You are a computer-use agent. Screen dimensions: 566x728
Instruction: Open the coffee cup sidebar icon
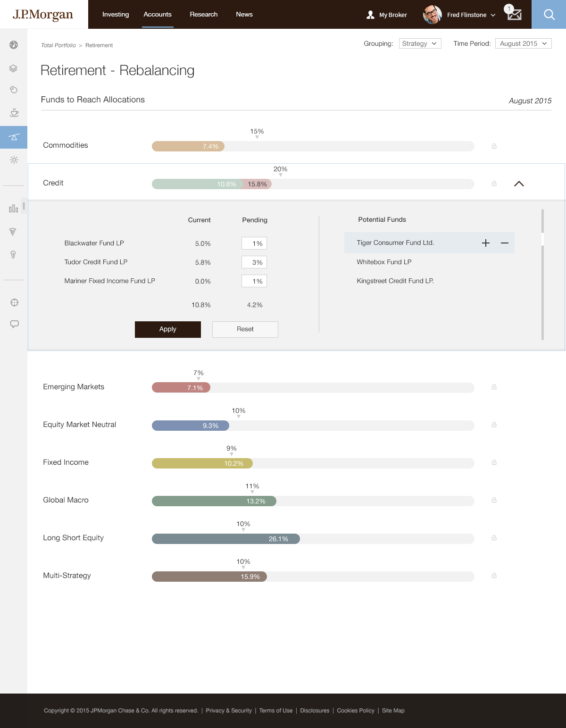[x=14, y=112]
